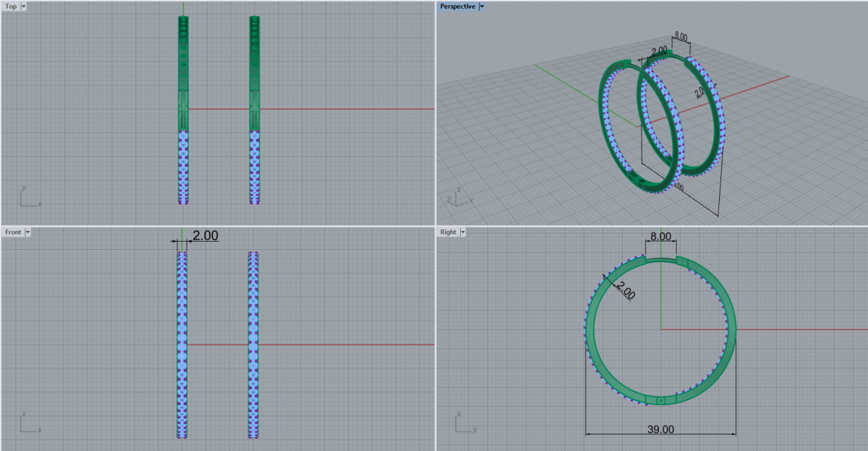
Task: Click the Front viewport title label
Action: [x=13, y=232]
